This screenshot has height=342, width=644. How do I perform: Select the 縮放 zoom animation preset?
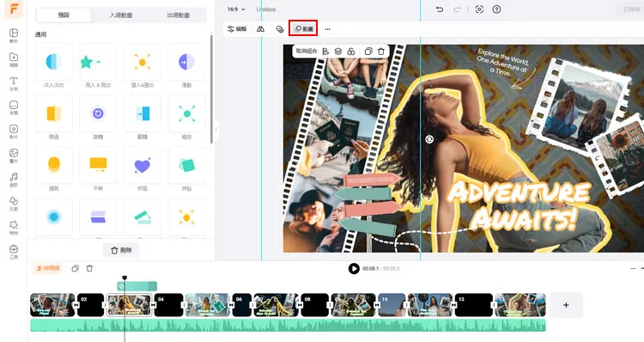(x=186, y=113)
